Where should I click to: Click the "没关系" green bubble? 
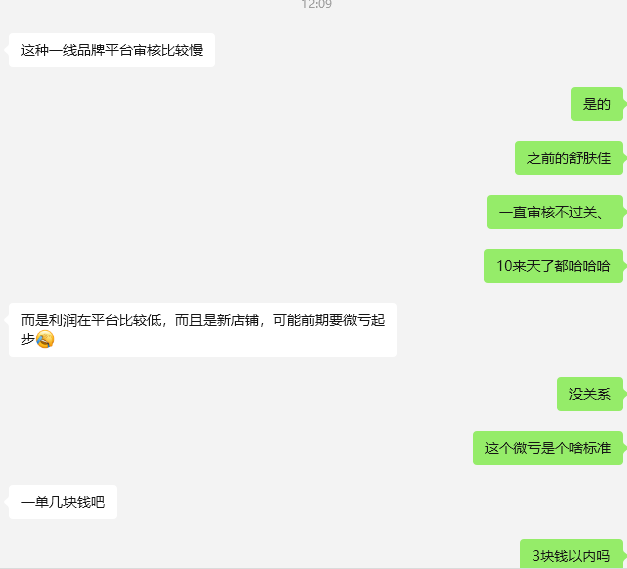[x=590, y=394]
